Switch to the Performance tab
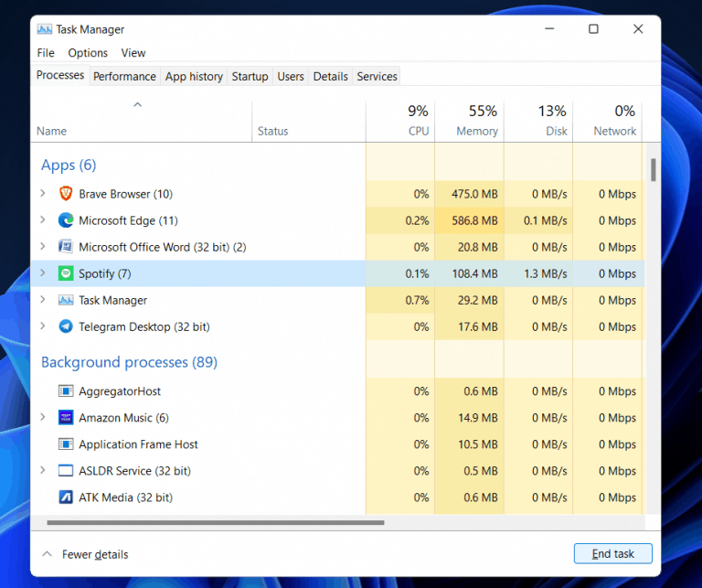 coord(124,77)
